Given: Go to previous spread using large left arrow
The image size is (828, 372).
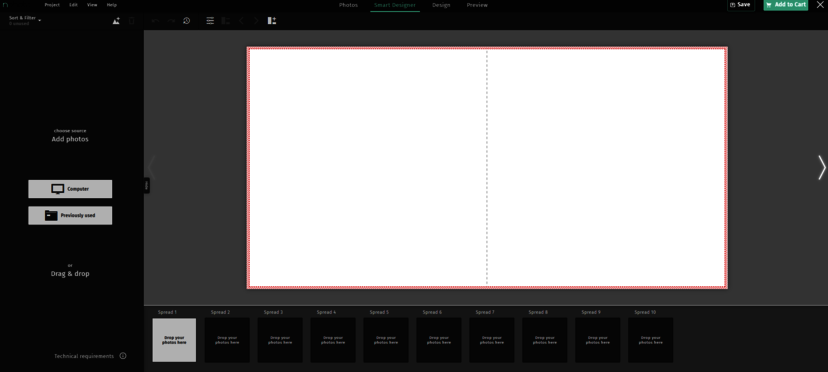Looking at the screenshot, I should tap(151, 168).
